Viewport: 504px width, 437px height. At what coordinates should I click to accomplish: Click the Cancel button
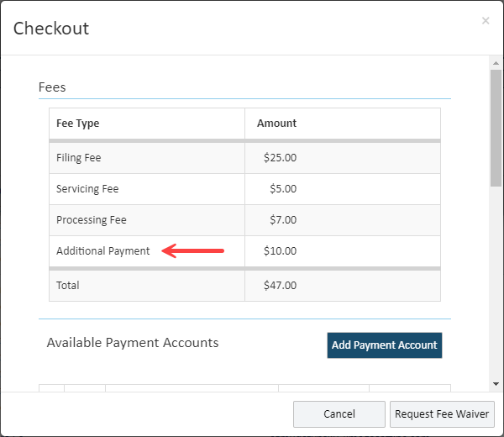coord(339,413)
